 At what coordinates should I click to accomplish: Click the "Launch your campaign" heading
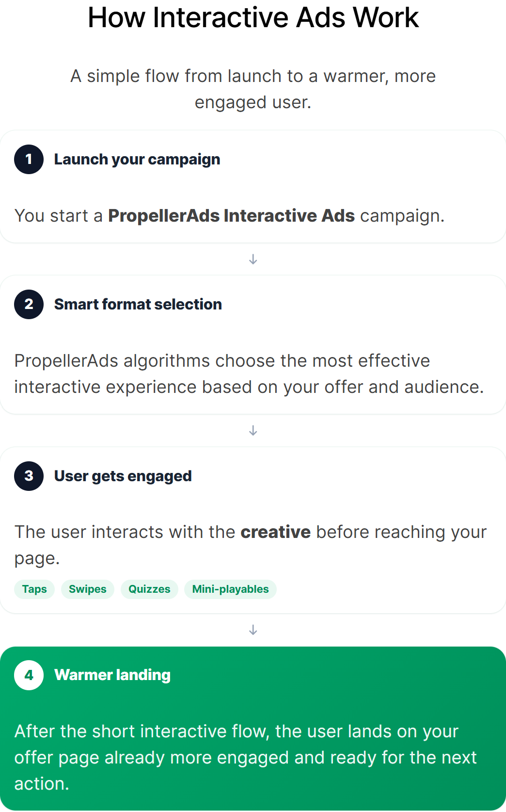137,160
